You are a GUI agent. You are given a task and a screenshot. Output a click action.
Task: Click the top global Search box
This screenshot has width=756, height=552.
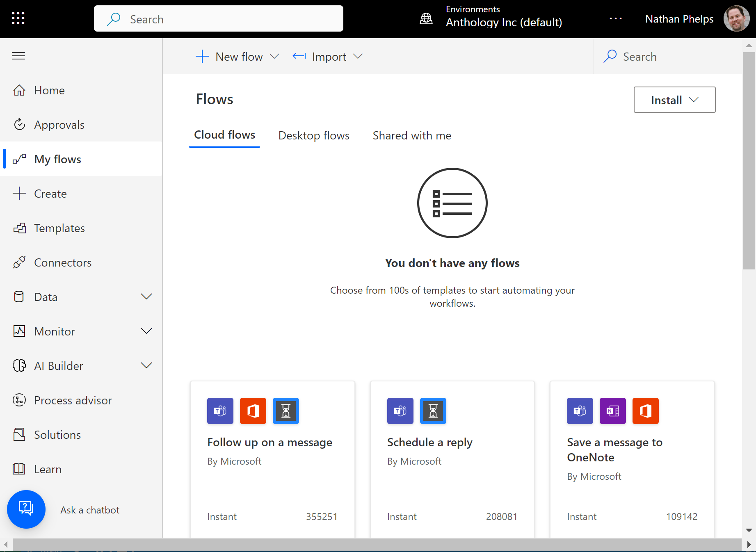click(219, 18)
